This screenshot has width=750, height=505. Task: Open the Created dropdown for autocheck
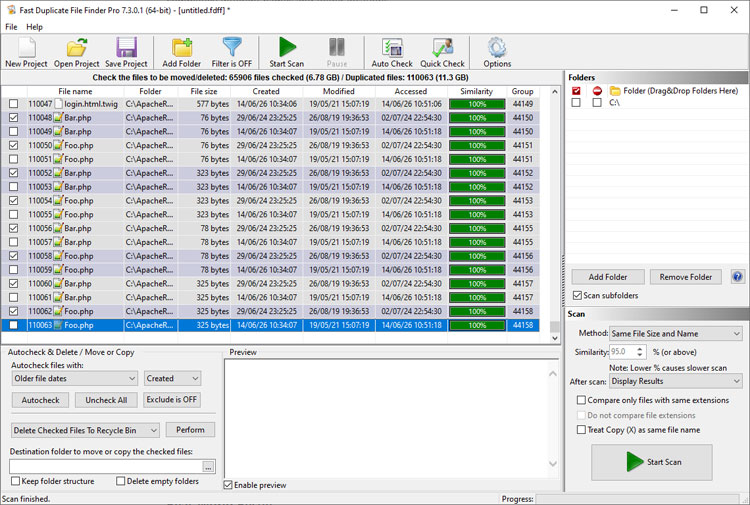coord(172,378)
